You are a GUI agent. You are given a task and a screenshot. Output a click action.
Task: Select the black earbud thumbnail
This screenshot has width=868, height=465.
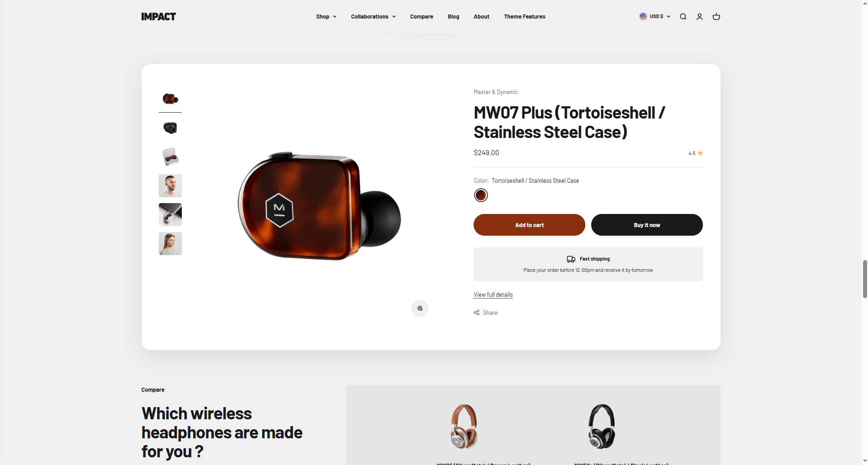click(x=170, y=128)
